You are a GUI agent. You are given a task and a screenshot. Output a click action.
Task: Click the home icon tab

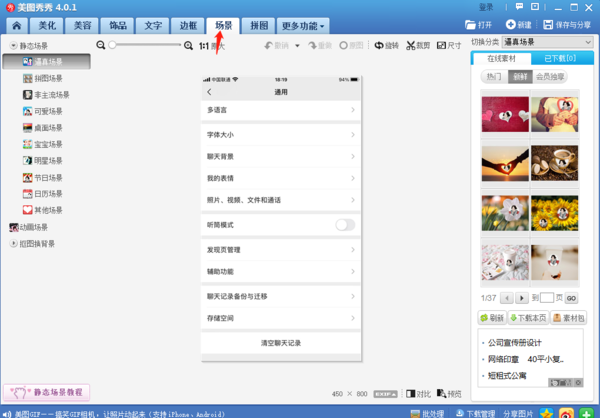pos(17,24)
